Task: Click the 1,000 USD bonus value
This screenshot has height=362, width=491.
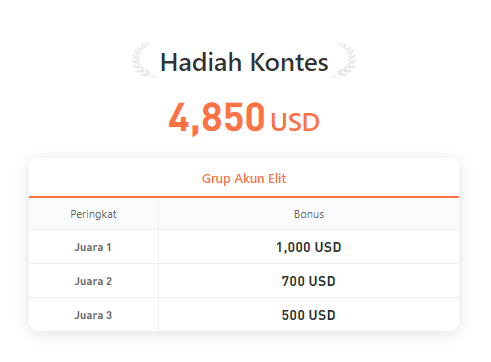Action: tap(309, 247)
